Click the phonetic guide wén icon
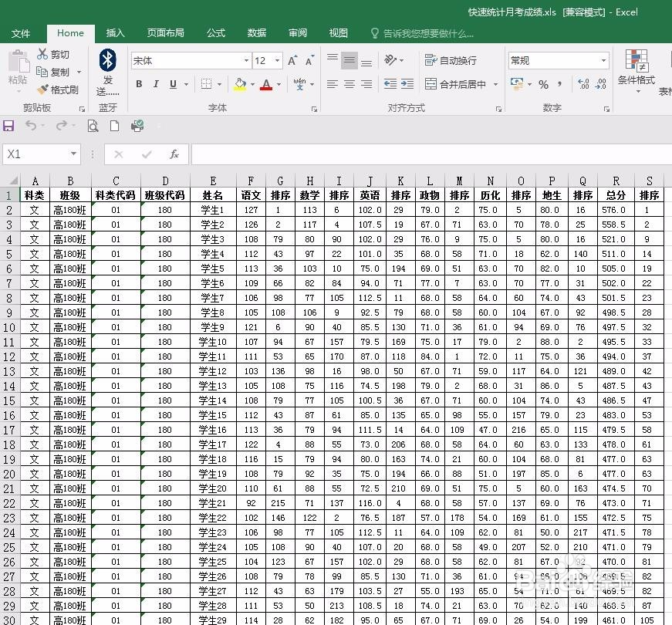This screenshot has height=625, width=672. click(299, 84)
